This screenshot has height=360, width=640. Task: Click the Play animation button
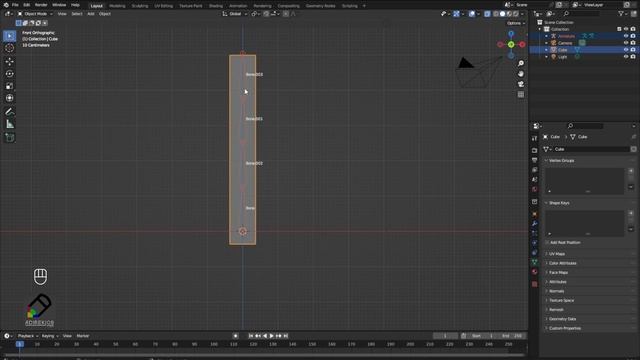271,336
